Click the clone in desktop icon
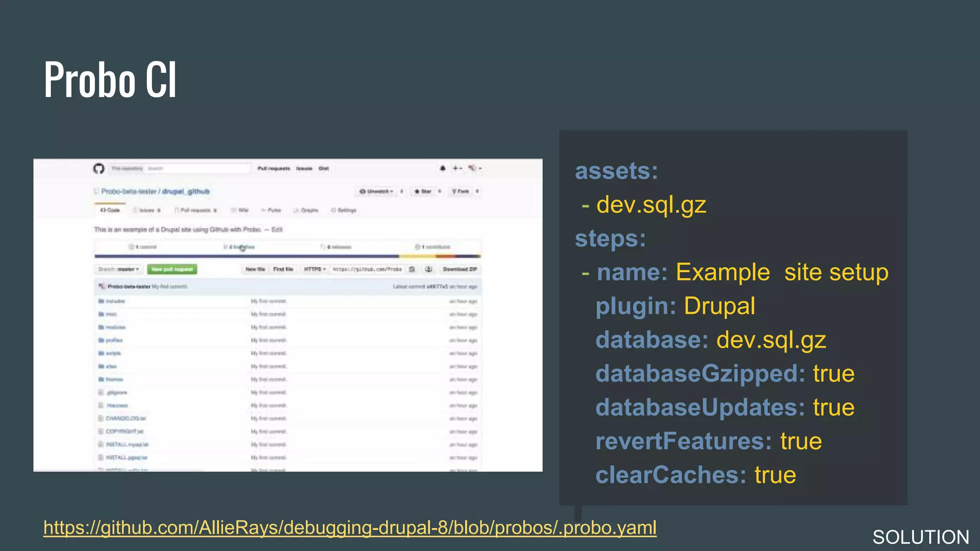This screenshot has width=980, height=551. pyautogui.click(x=429, y=269)
